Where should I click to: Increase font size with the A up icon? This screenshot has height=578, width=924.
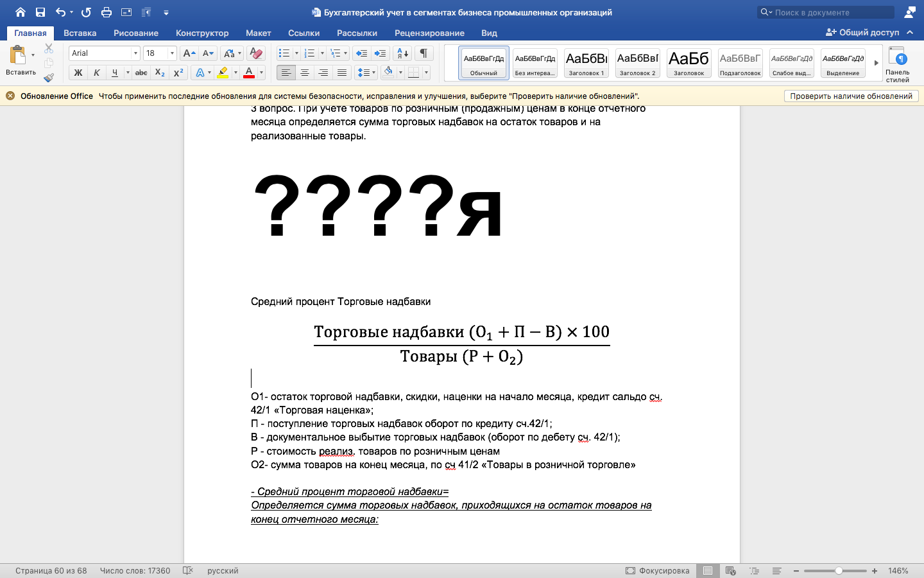[x=189, y=53]
